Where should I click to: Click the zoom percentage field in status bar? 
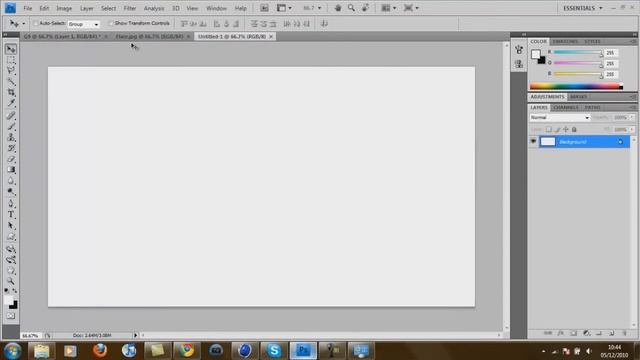click(x=31, y=336)
